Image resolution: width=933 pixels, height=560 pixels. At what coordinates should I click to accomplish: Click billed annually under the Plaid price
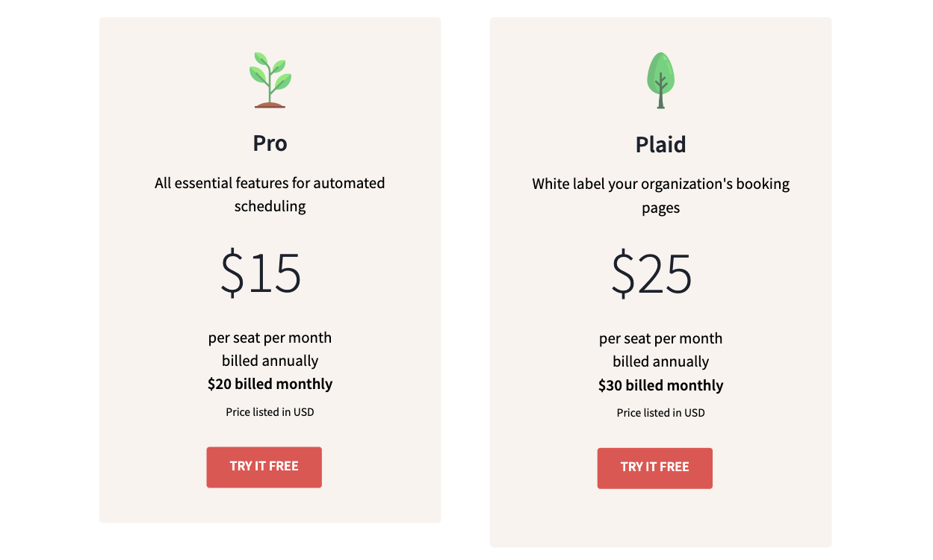coord(660,361)
